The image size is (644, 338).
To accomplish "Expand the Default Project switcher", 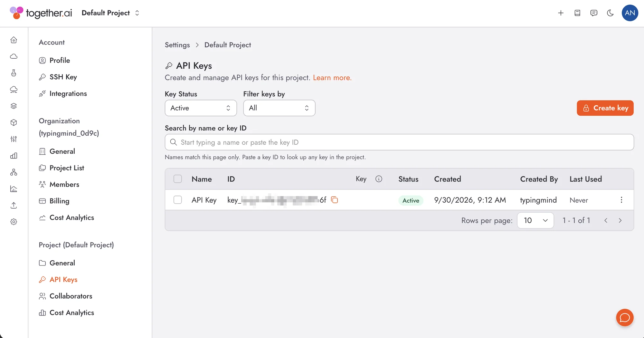I will coord(110,13).
